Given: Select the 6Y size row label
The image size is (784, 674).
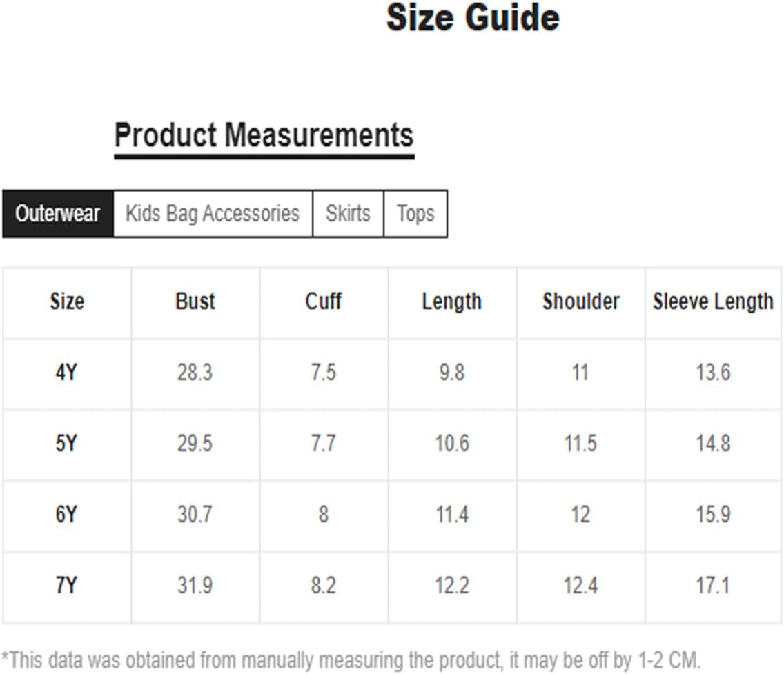Looking at the screenshot, I should coord(66,515).
